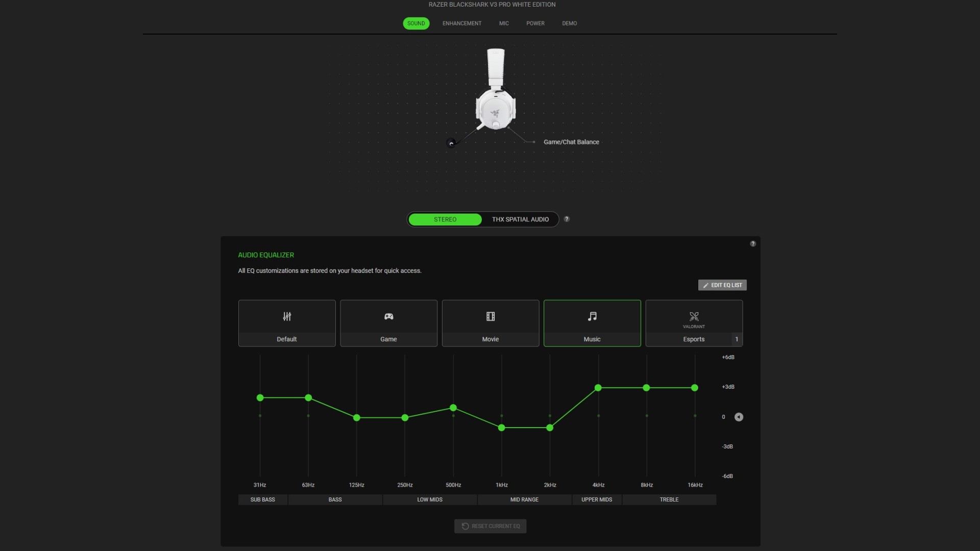The image size is (980, 551).
Task: Click the 31Hz EQ slider handle
Action: (x=260, y=397)
